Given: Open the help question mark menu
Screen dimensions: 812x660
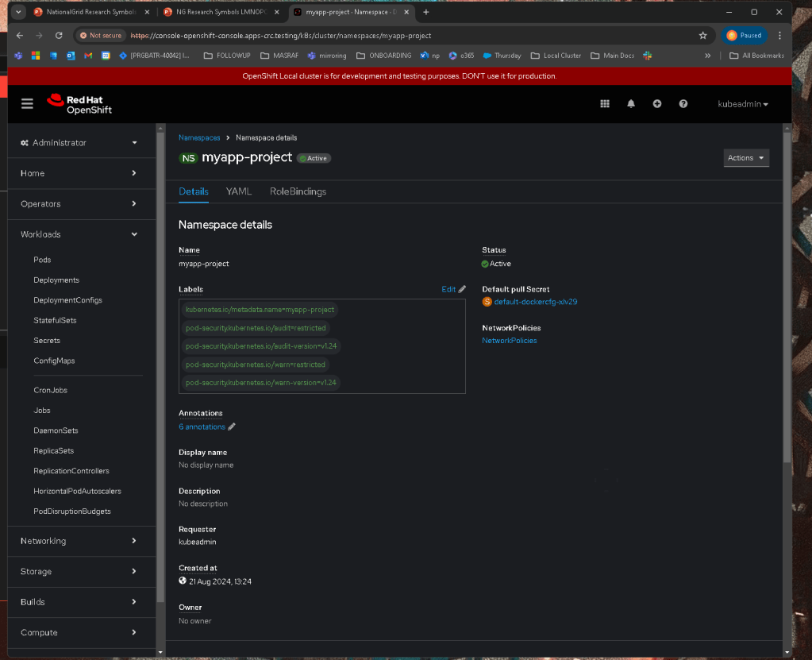Looking at the screenshot, I should (683, 103).
